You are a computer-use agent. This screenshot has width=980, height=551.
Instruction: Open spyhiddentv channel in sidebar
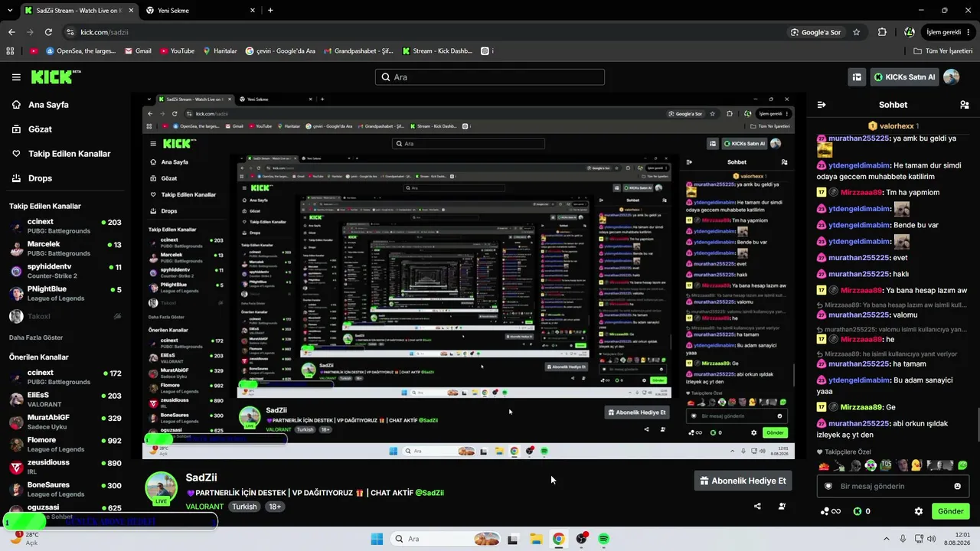pos(65,270)
